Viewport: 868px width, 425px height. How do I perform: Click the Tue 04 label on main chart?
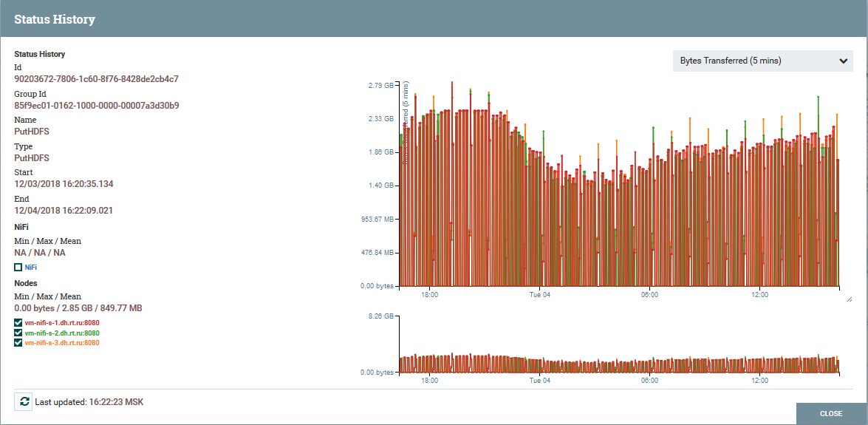(540, 296)
